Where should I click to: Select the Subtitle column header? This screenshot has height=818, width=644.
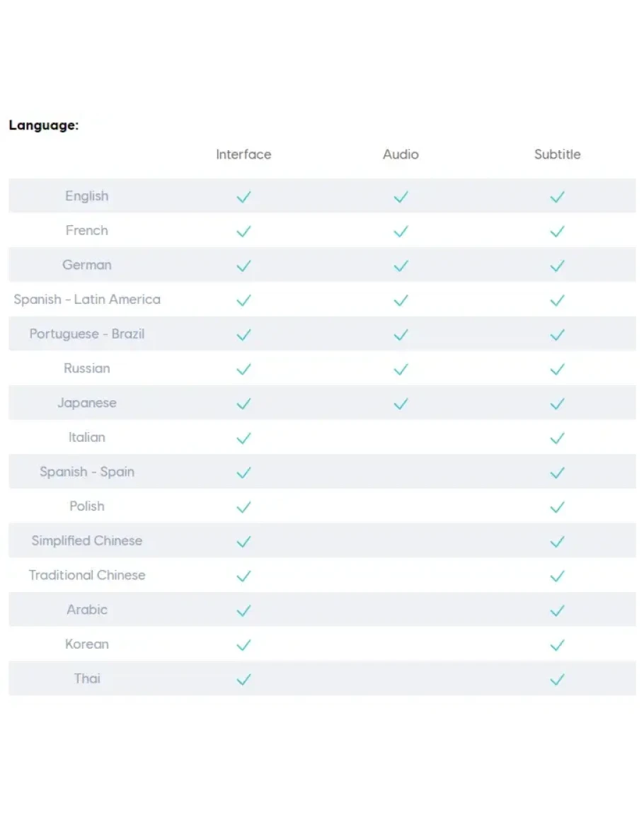click(557, 154)
